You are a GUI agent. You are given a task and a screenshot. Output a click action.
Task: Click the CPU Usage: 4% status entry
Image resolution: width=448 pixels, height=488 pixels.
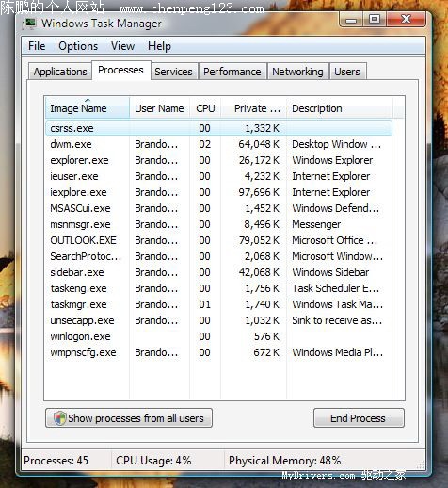coord(153,461)
